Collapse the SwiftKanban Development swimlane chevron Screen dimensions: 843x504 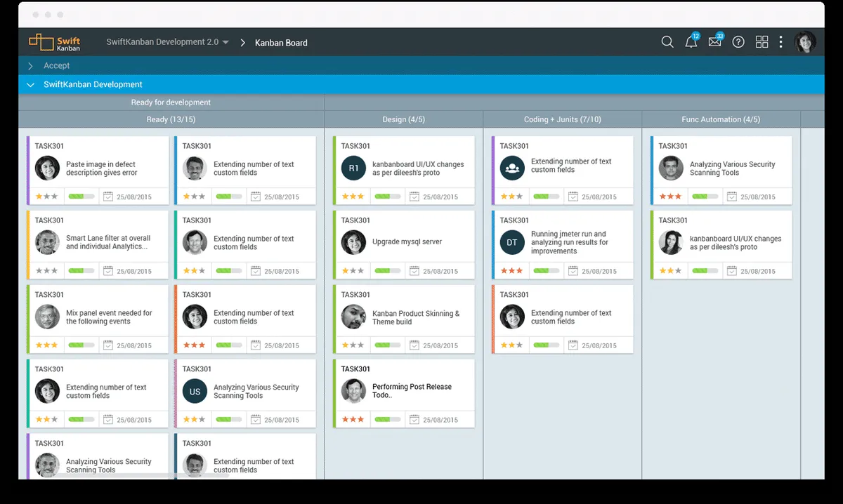coord(30,85)
